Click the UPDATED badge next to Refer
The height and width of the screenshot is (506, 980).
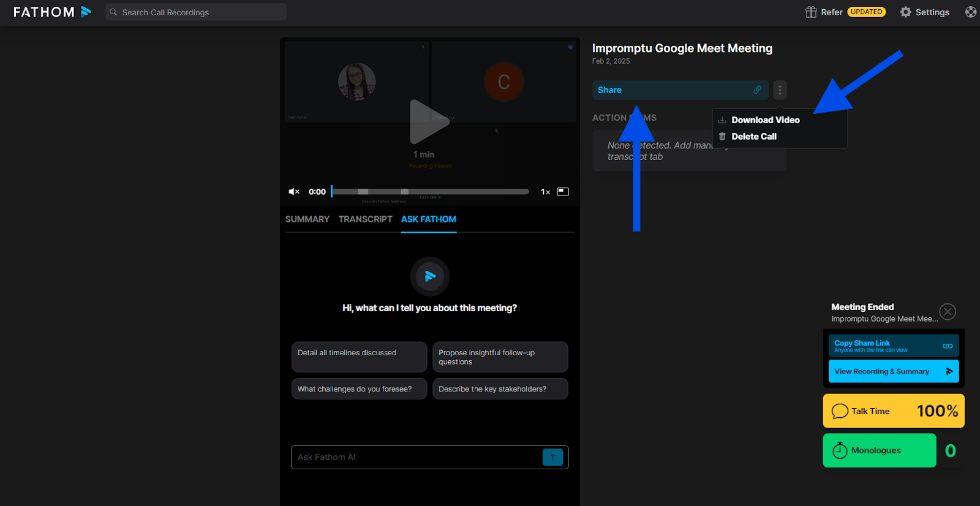coord(867,12)
